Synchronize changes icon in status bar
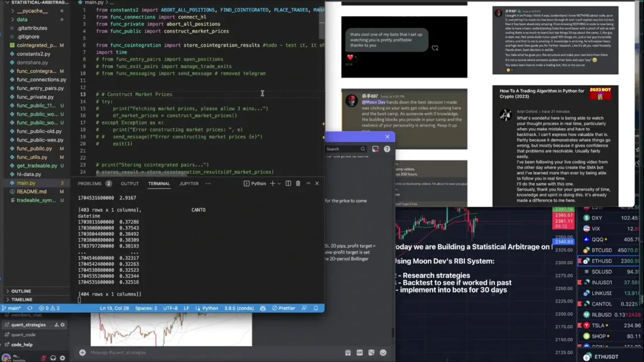Viewport: 644px width, 362px height. tap(30, 308)
